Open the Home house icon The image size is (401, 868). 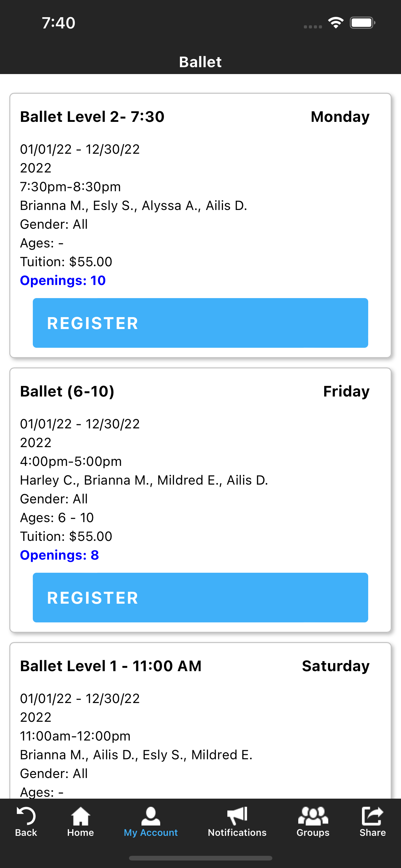pyautogui.click(x=81, y=816)
